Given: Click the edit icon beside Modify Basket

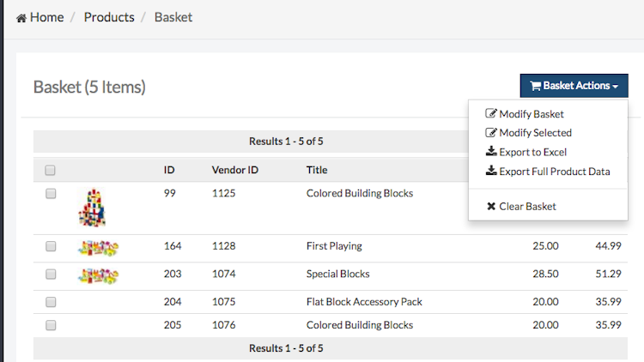Looking at the screenshot, I should coord(491,114).
